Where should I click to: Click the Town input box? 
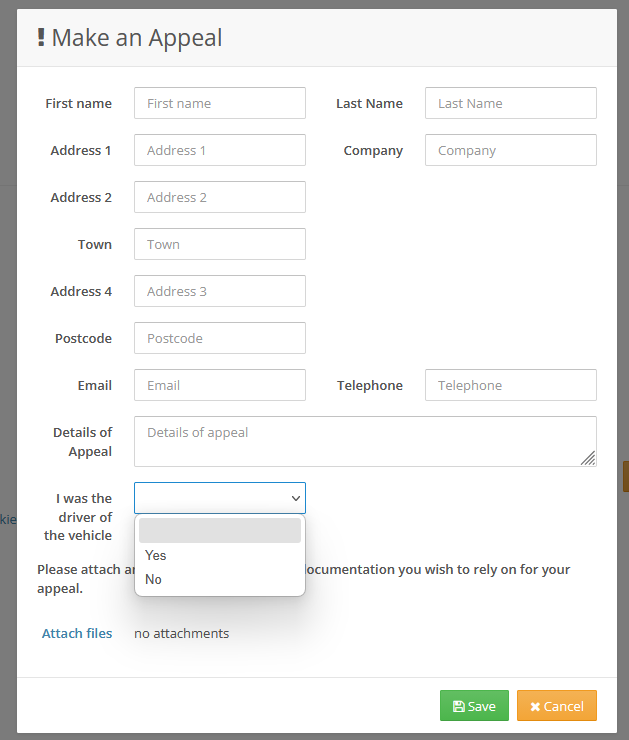click(x=220, y=244)
